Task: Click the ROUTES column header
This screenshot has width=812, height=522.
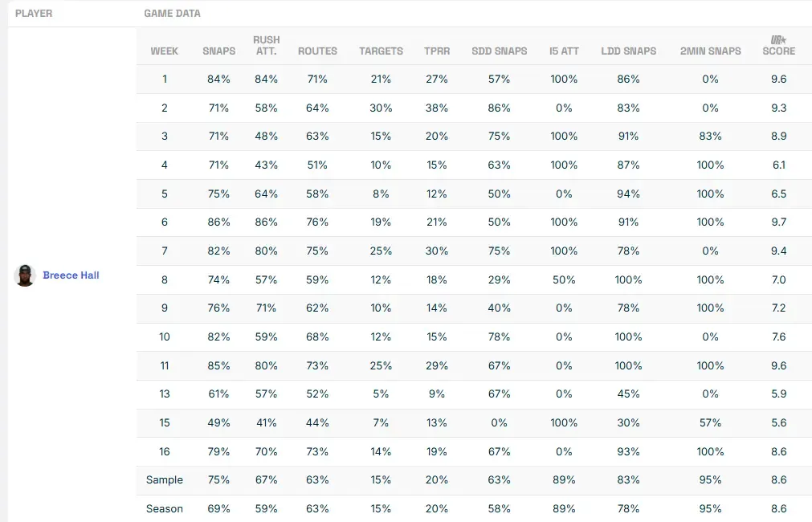Action: click(x=317, y=51)
